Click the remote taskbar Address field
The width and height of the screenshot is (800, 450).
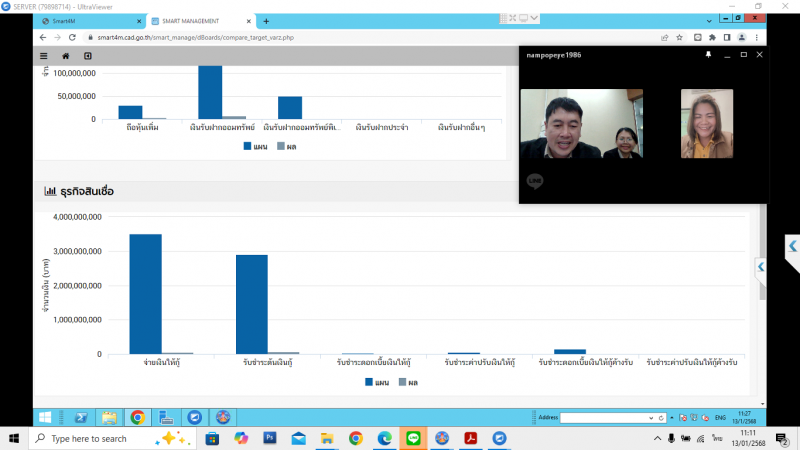click(x=604, y=418)
